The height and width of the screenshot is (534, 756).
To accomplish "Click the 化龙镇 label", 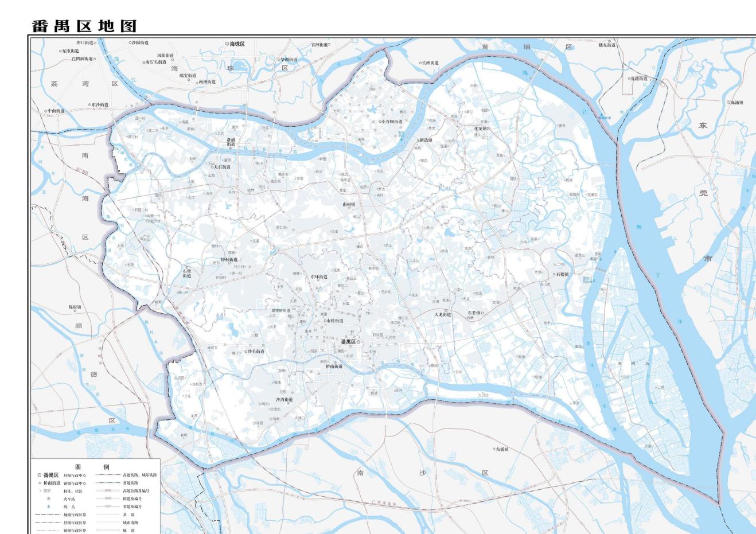I will tap(481, 129).
